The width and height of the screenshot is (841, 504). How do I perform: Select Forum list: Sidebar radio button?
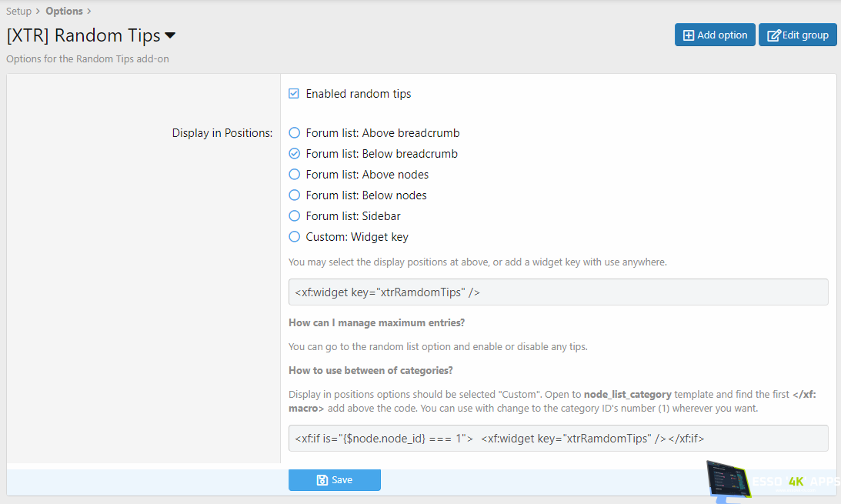(294, 216)
